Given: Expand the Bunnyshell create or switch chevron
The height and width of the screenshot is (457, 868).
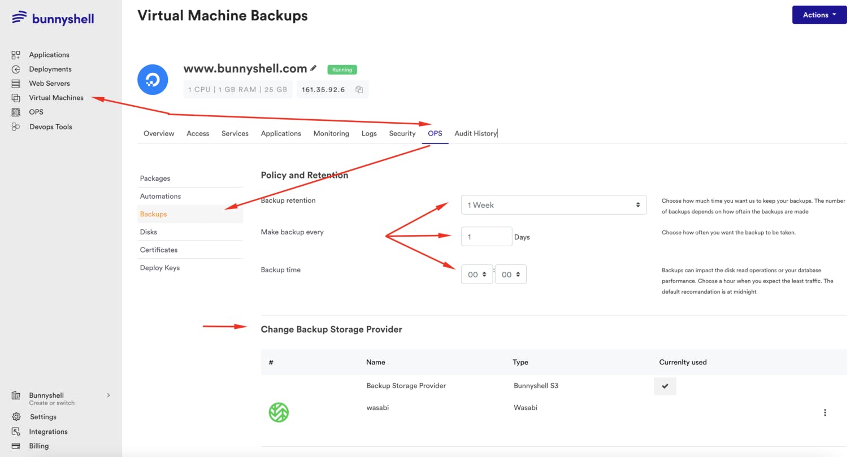Looking at the screenshot, I should point(108,395).
